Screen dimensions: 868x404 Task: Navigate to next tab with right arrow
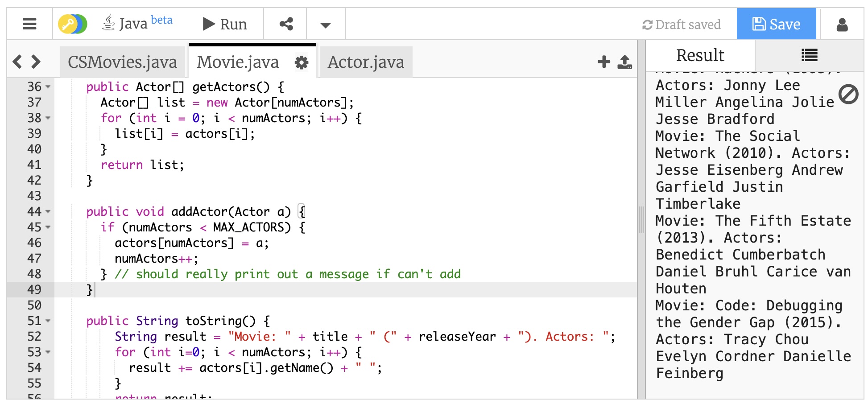click(36, 62)
